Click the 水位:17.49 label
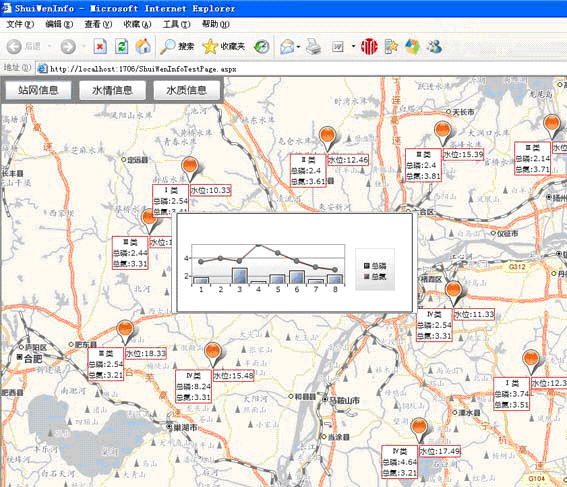The width and height of the screenshot is (567, 487). point(440,451)
